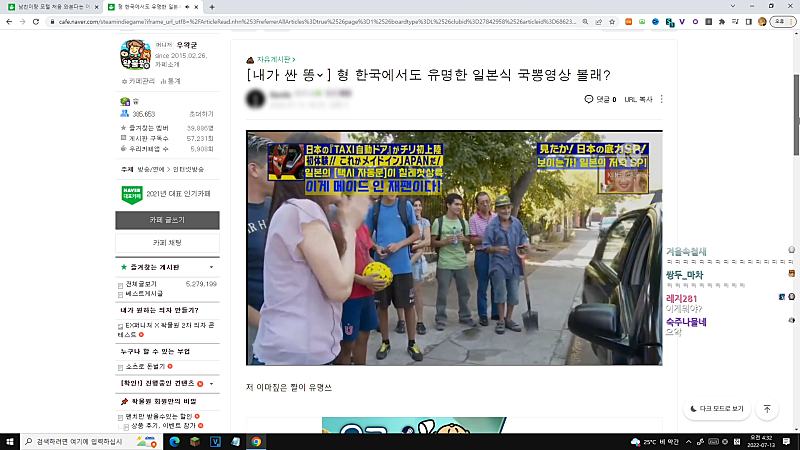
Task: Open the 베스트게시글 board
Action: point(144,294)
